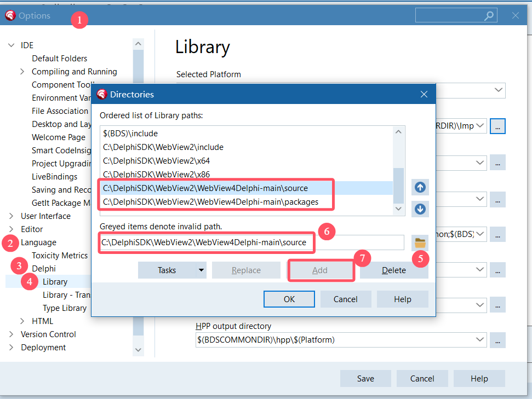Viewport: 532px width, 399px height.
Task: Click OK to confirm the directory changes
Action: [289, 299]
